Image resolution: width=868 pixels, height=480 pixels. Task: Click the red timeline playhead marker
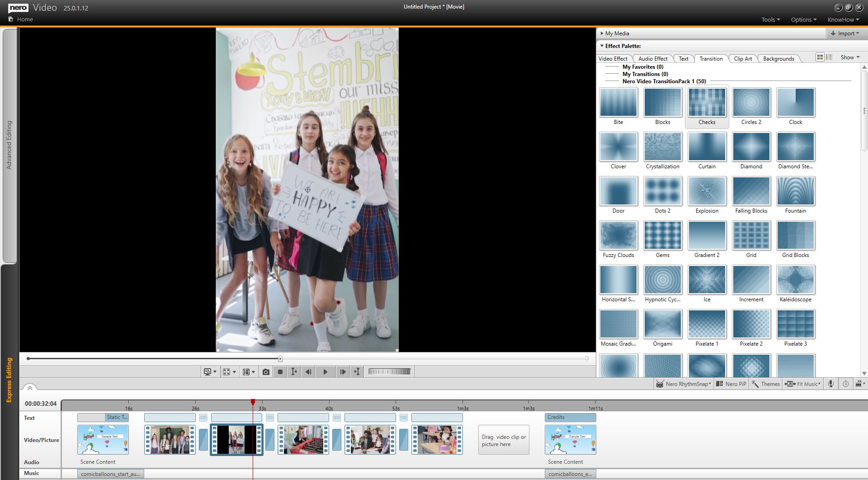coord(253,402)
